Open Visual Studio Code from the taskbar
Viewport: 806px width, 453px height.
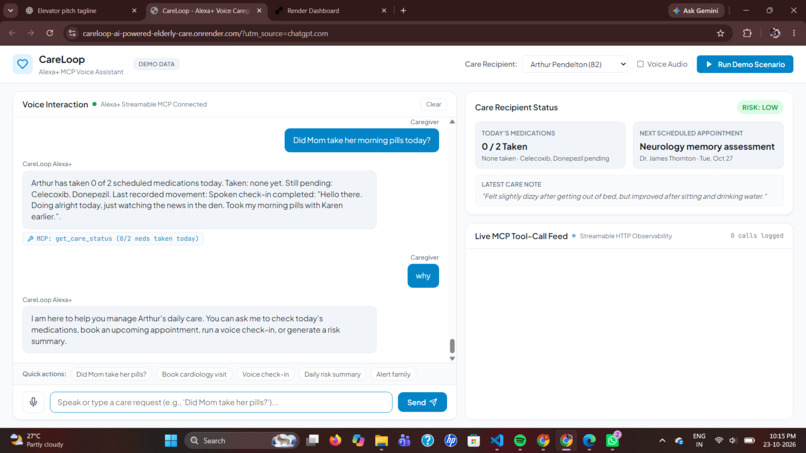click(497, 440)
